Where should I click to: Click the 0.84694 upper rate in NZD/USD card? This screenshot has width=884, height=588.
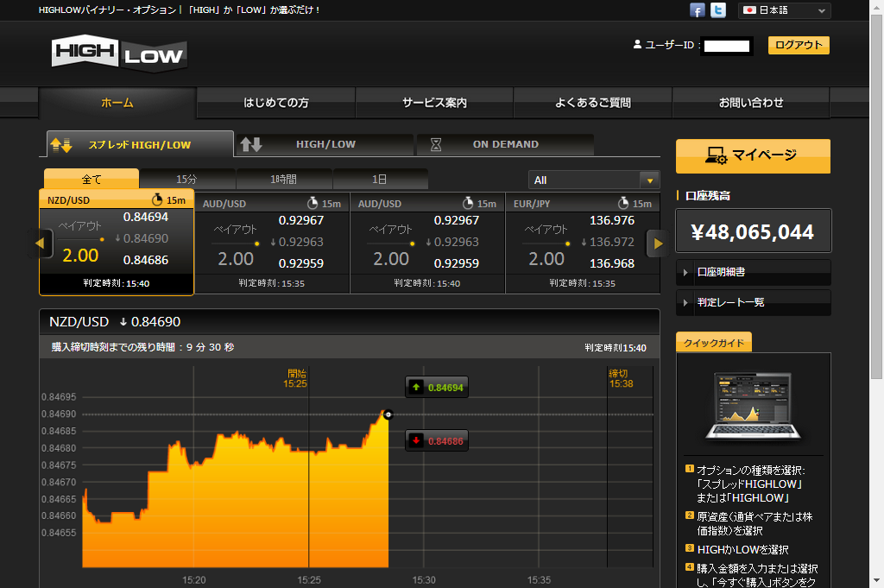145,217
